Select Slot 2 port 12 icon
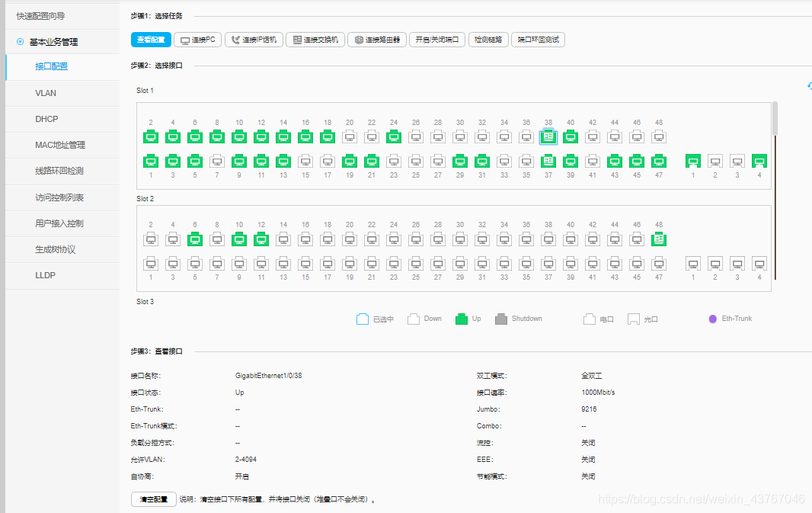Screen dimensions: 812x513 tap(261, 239)
